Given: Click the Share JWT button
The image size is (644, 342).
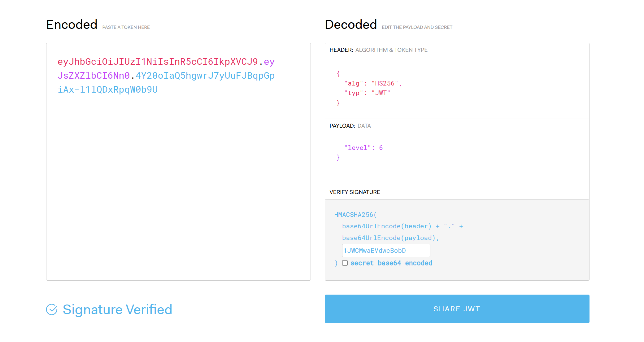Looking at the screenshot, I should pyautogui.click(x=457, y=309).
